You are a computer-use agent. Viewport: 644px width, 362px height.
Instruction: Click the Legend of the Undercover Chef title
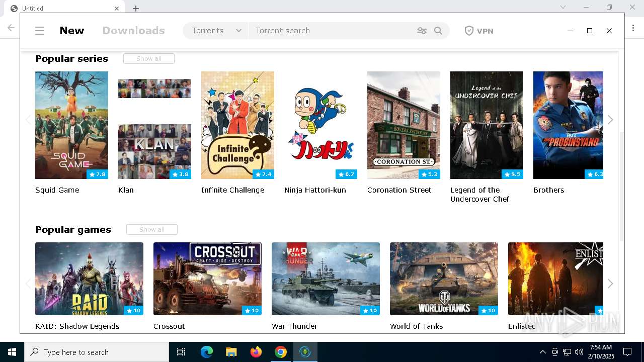tap(479, 195)
